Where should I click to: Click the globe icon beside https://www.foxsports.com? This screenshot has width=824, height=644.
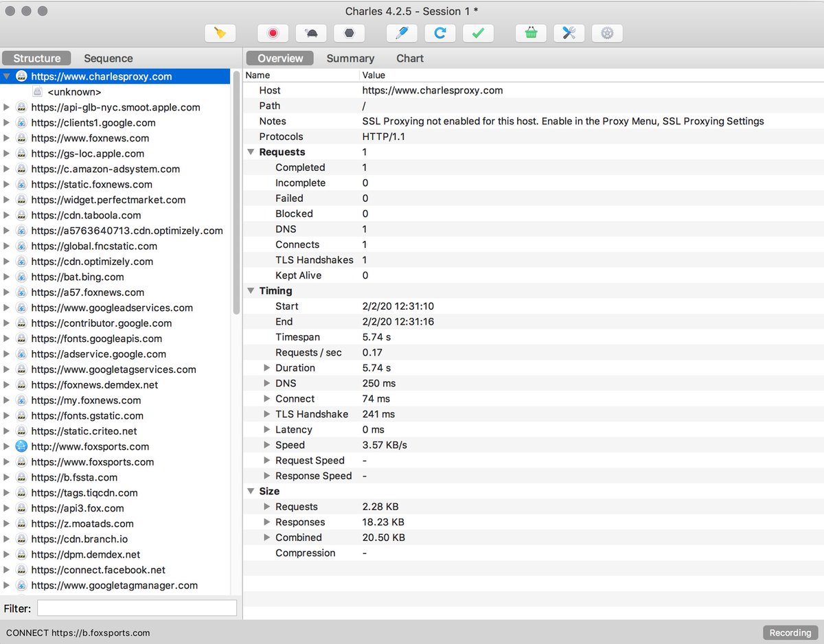(x=21, y=462)
